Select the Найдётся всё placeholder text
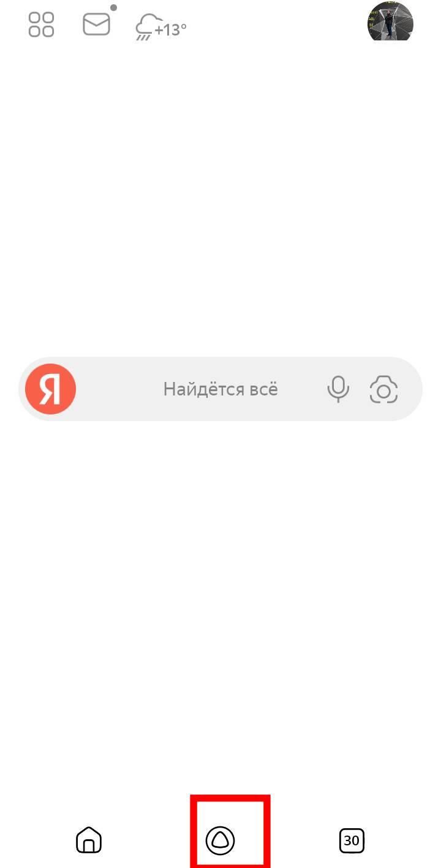Viewport: 441px width, 868px height. tap(221, 389)
